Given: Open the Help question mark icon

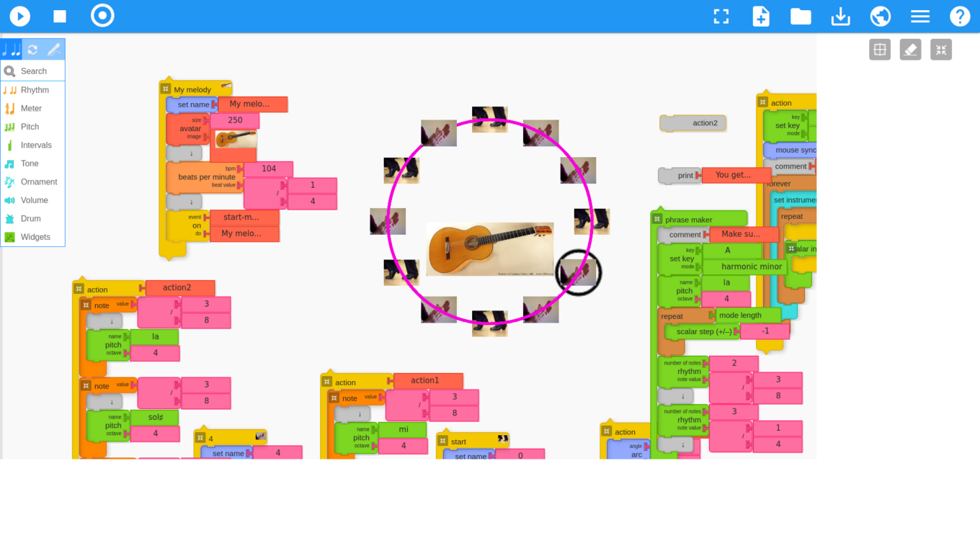Looking at the screenshot, I should tap(959, 16).
